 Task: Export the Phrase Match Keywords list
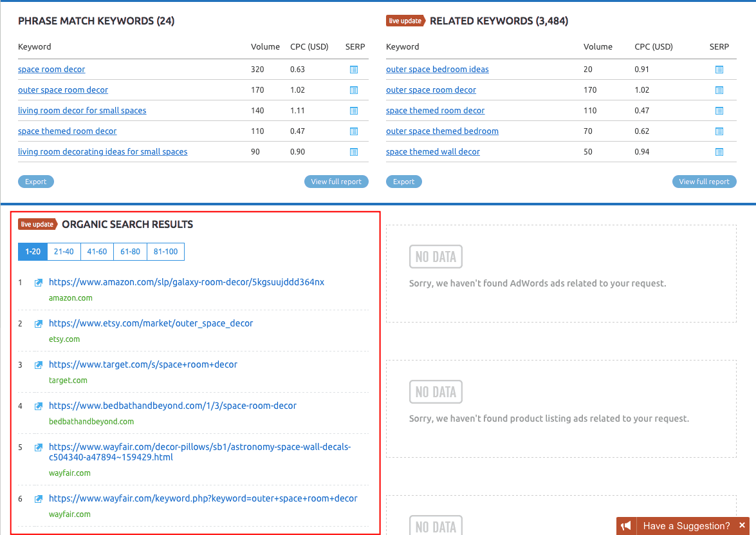coord(35,181)
